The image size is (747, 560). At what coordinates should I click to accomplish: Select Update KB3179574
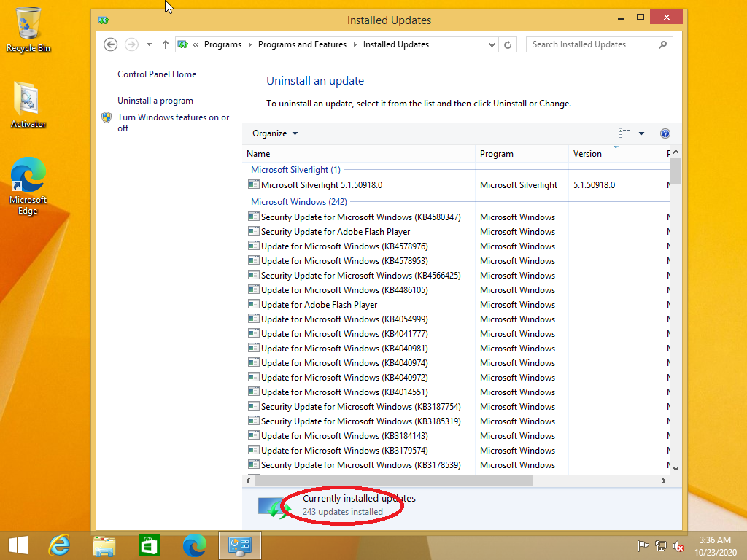[338, 451]
